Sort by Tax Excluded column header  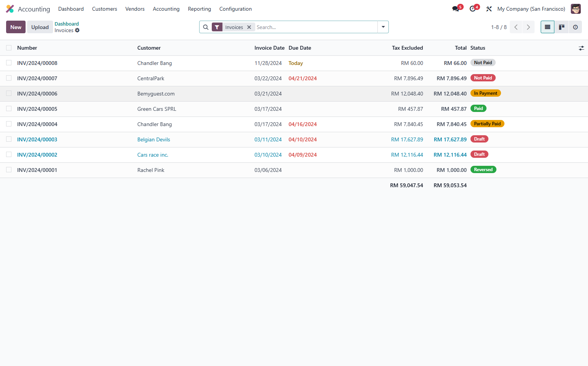408,48
